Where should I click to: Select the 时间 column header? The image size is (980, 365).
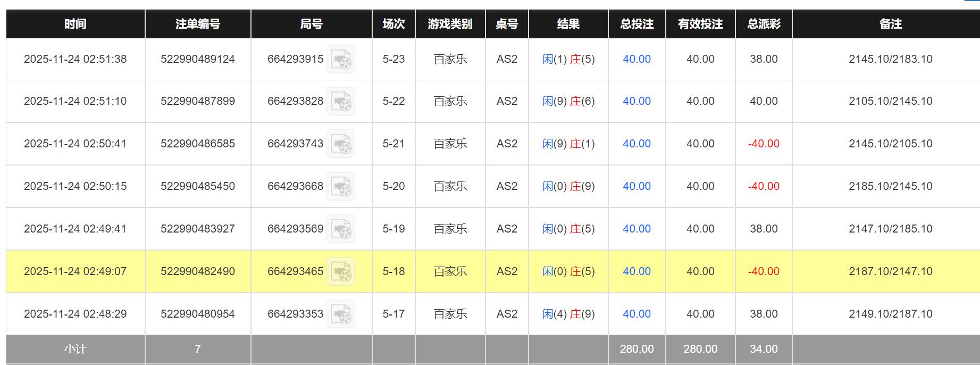pyautogui.click(x=73, y=23)
